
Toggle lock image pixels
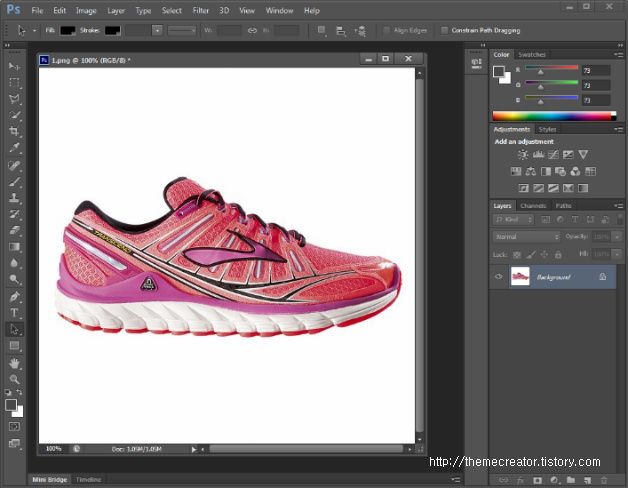(531, 254)
